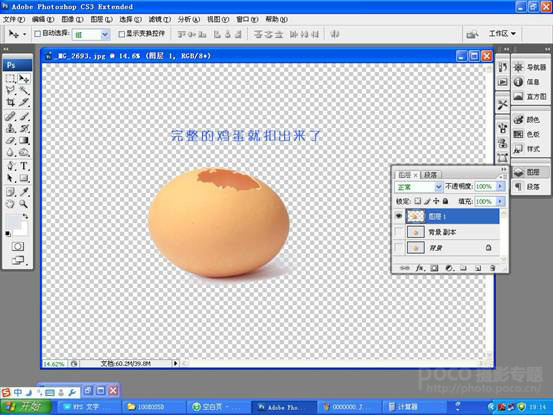The height and width of the screenshot is (415, 553).
Task: Select the Blur tool
Action: [x=11, y=152]
